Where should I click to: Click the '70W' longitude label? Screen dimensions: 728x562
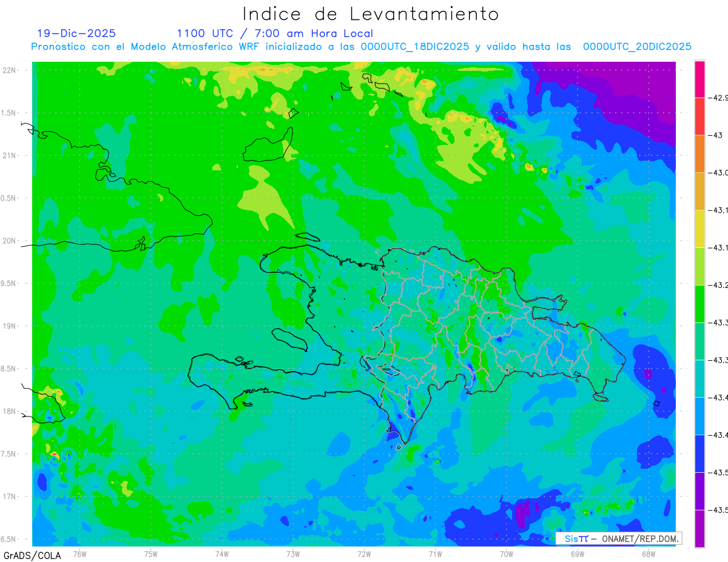[506, 554]
